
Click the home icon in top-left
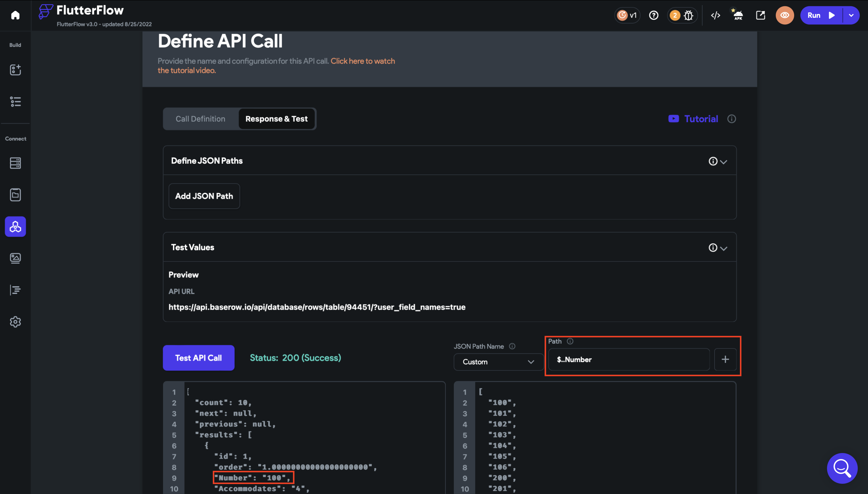coord(15,15)
